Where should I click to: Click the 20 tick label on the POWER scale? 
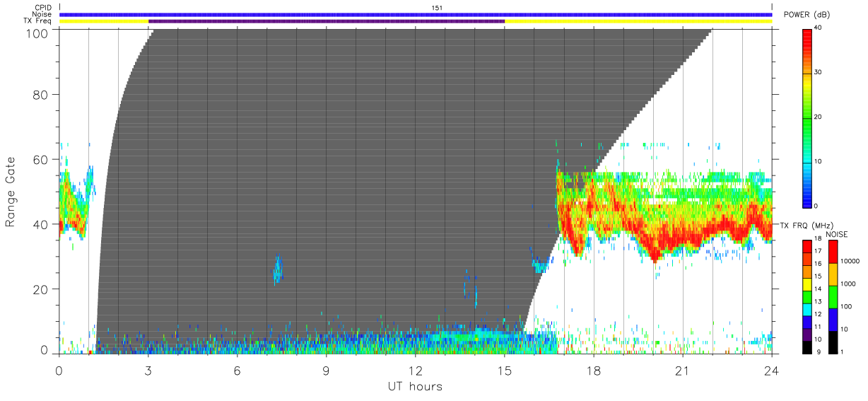[x=819, y=117]
